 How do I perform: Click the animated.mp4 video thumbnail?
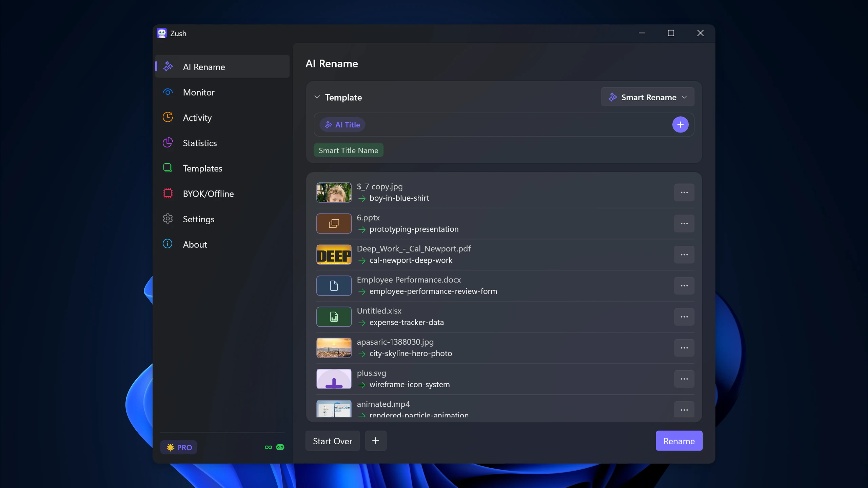tap(334, 409)
